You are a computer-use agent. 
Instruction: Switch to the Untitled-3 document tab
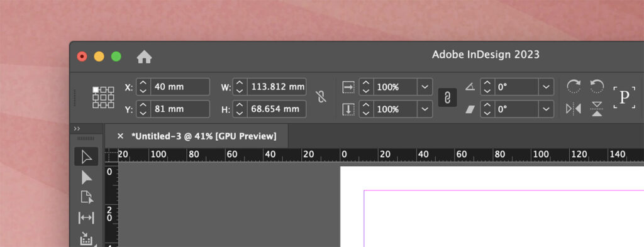click(x=204, y=136)
